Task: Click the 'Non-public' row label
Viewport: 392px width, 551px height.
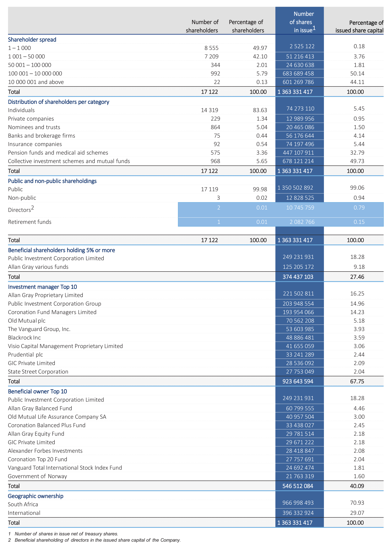Action: (22, 198)
